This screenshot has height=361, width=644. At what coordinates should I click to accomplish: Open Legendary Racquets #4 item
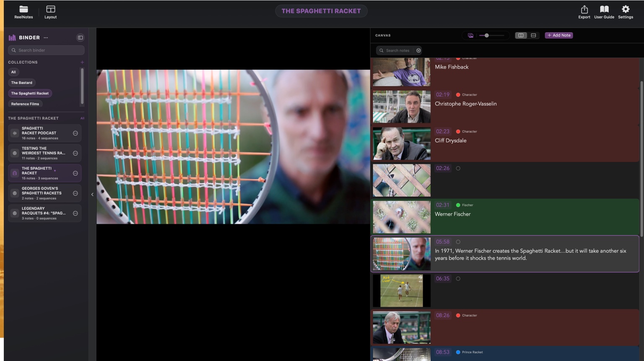point(44,213)
